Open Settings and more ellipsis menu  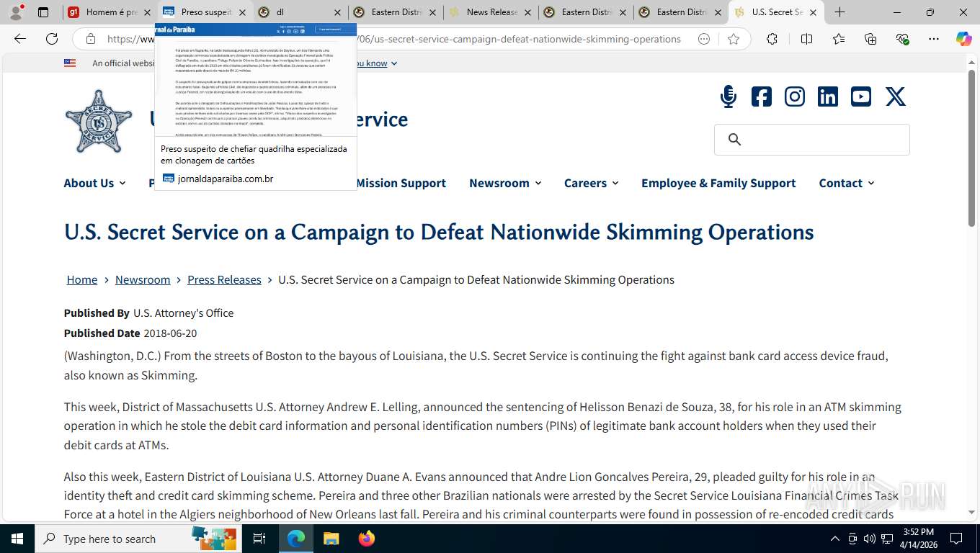tap(934, 39)
